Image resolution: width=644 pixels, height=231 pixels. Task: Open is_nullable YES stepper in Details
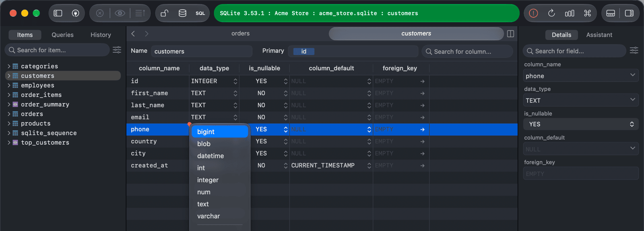click(581, 124)
